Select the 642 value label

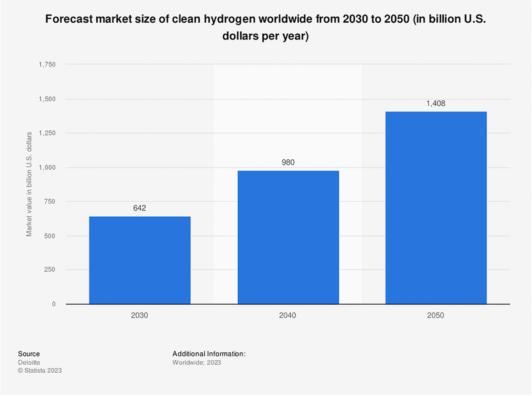pyautogui.click(x=140, y=208)
